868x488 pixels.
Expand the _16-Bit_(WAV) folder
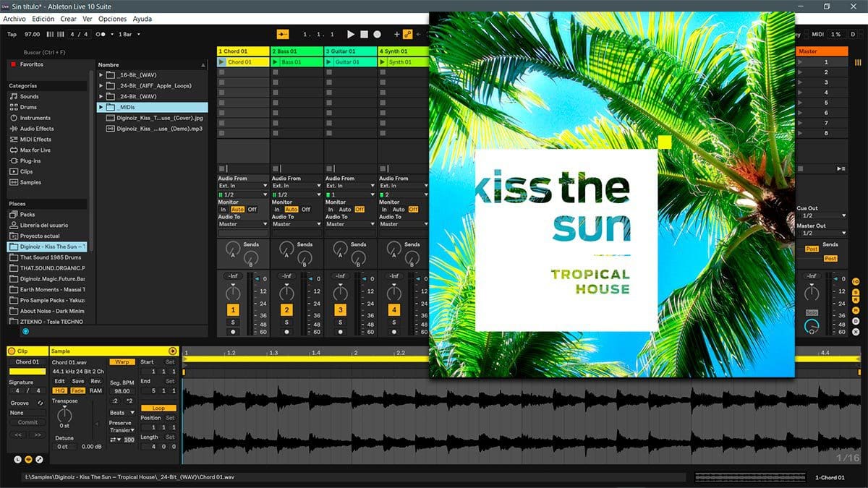pyautogui.click(x=101, y=75)
